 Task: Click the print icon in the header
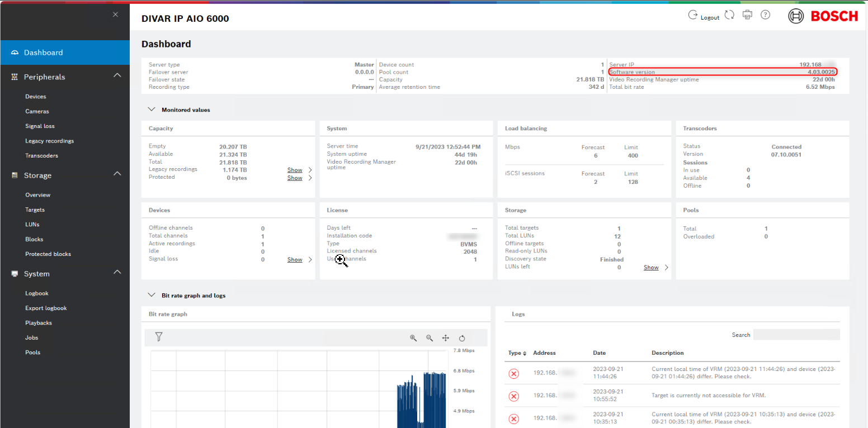(747, 15)
